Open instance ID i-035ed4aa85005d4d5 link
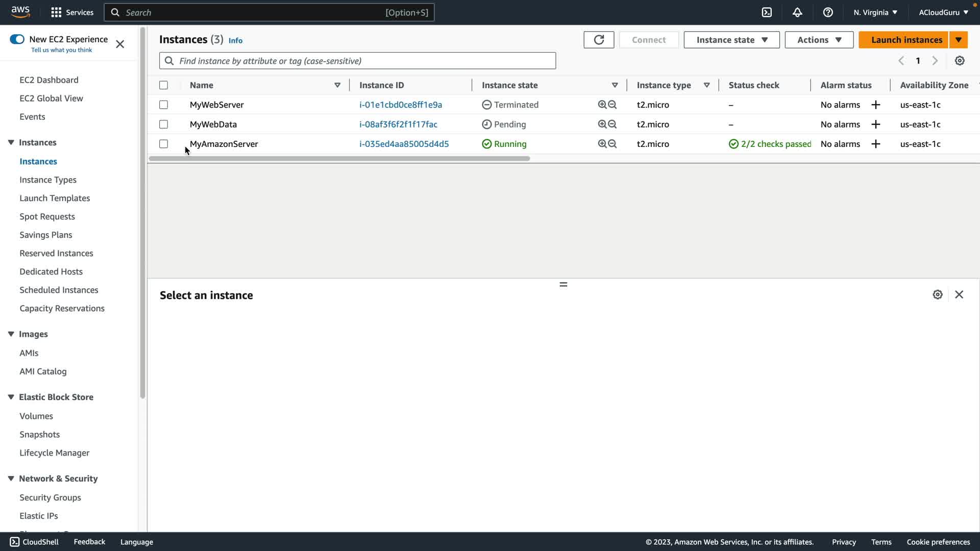Image resolution: width=980 pixels, height=551 pixels. [404, 144]
